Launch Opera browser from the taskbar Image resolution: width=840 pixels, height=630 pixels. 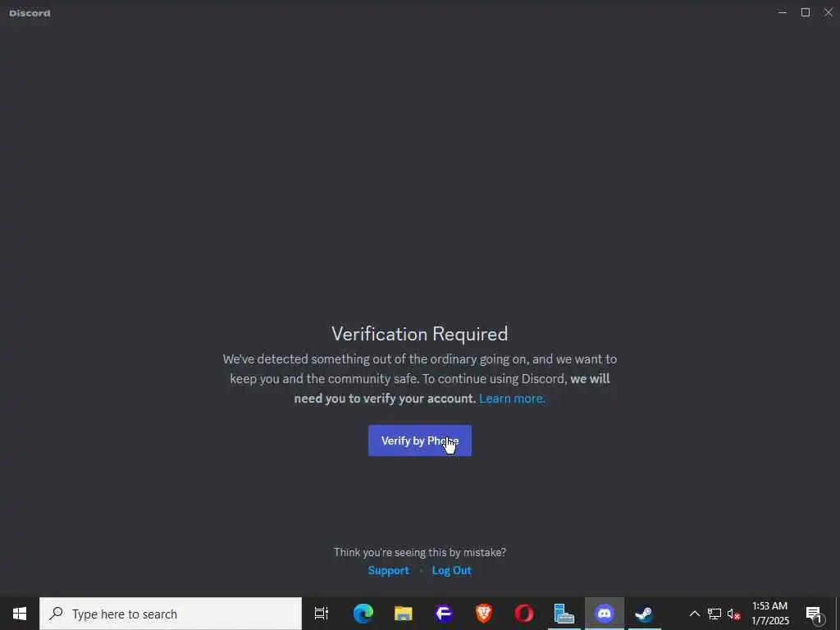[523, 614]
